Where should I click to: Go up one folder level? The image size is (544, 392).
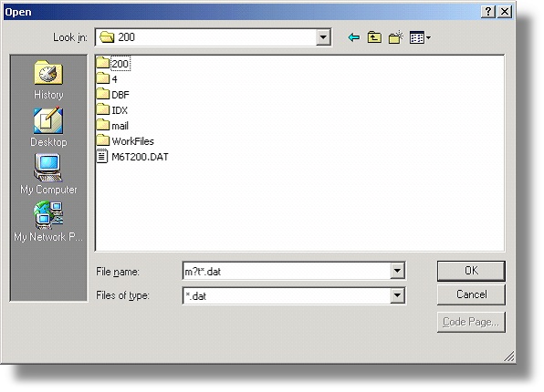[374, 37]
